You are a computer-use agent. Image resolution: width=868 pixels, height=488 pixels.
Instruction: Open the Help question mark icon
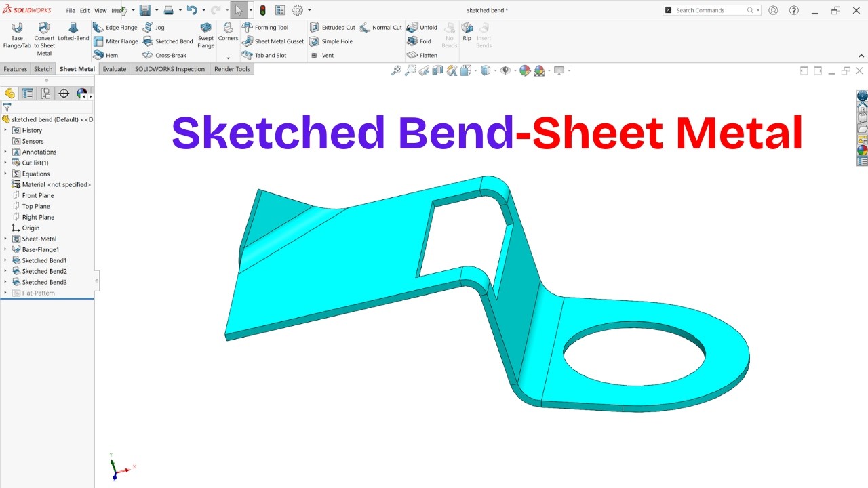[x=794, y=10]
